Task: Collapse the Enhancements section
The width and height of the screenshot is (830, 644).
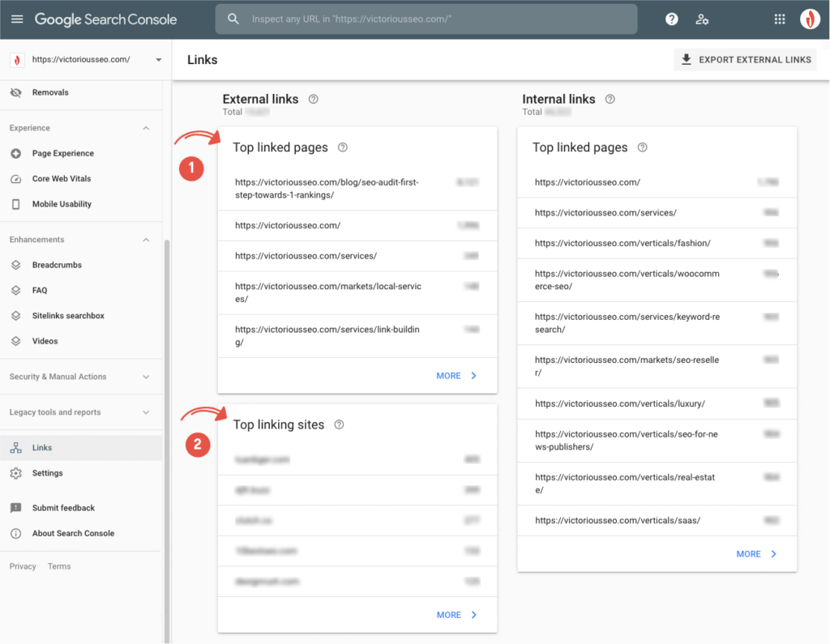Action: pos(146,240)
